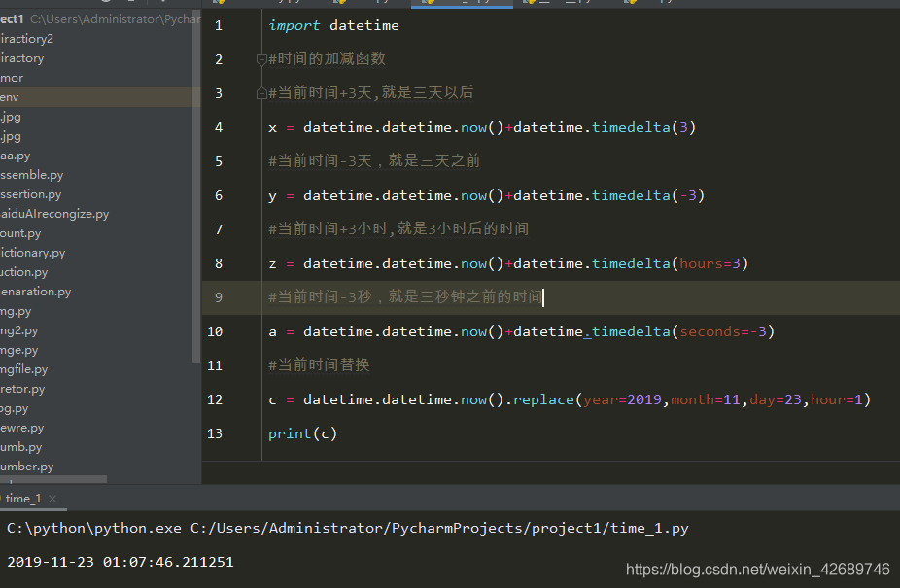Screen dimensions: 900x588
Task: Click 'month=11' argument in replace call
Action: 706,399
